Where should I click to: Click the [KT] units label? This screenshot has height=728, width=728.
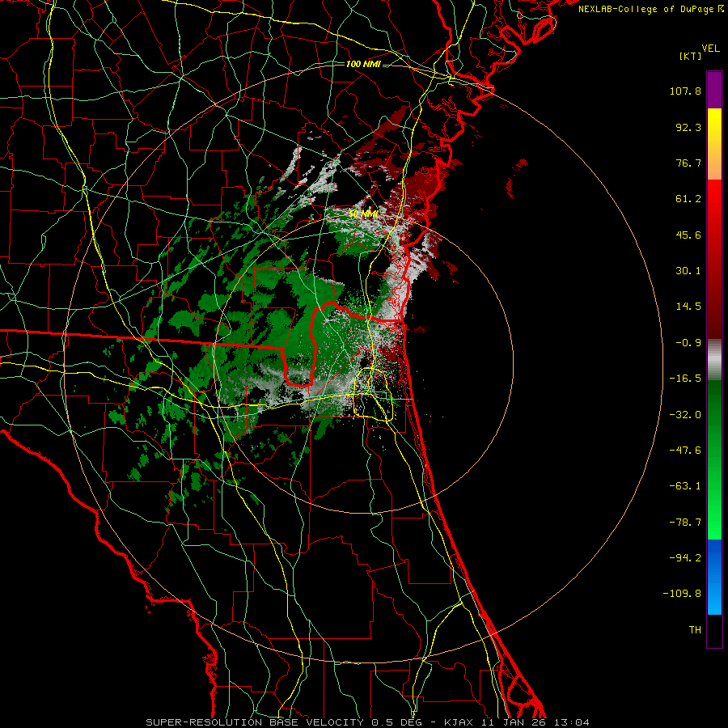click(x=691, y=56)
